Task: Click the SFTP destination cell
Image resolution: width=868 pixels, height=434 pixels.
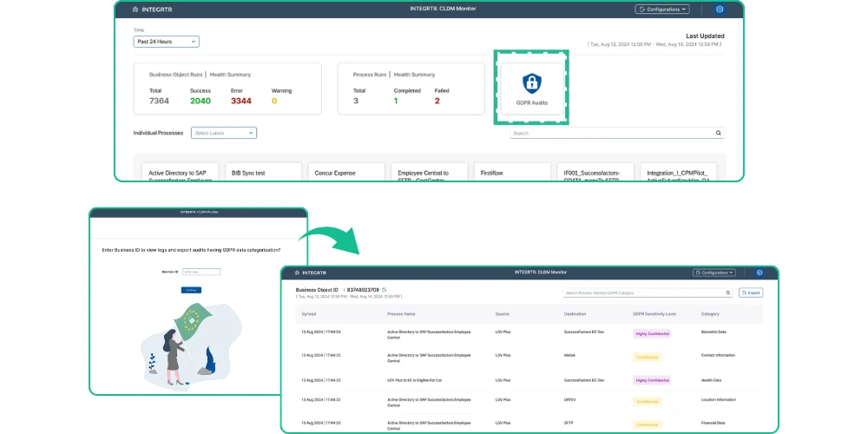Action: 568,423
